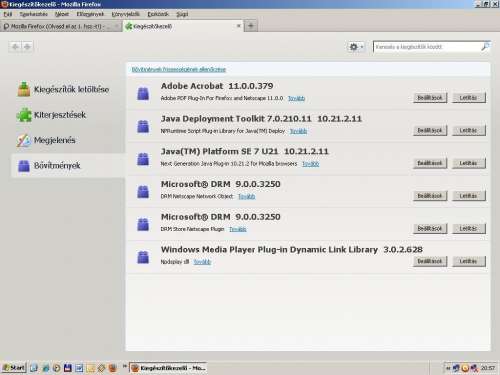
Task: Open Beállítások for Windows Media Player Plug-in
Action: (x=430, y=261)
